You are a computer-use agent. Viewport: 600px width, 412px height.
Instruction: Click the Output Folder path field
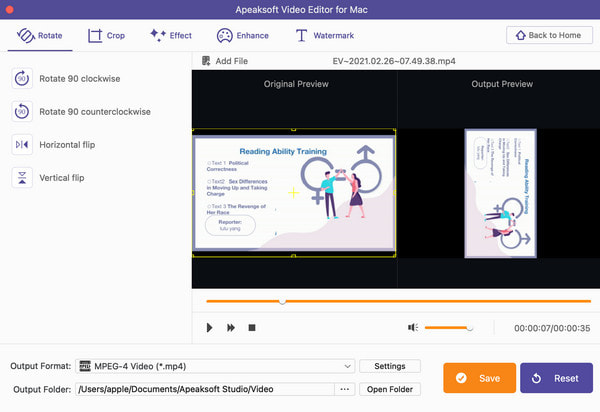click(x=205, y=389)
